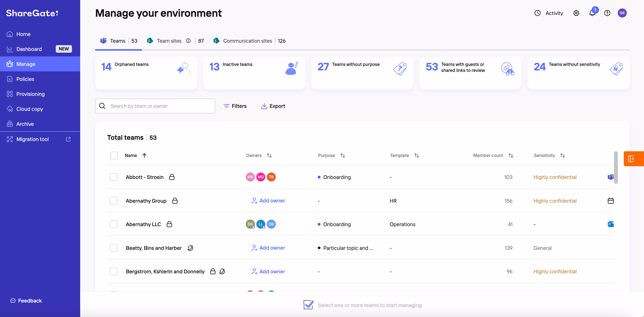Open the settings gear icon
This screenshot has height=317, width=644.
576,13
